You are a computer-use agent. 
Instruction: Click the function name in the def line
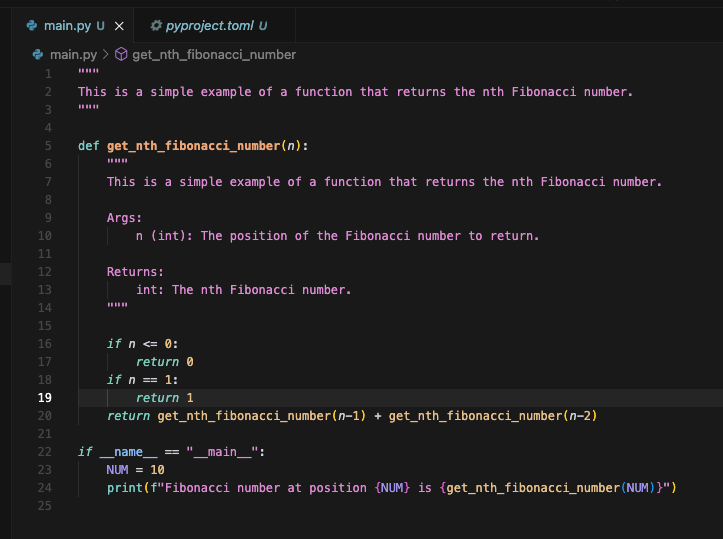tap(193, 146)
